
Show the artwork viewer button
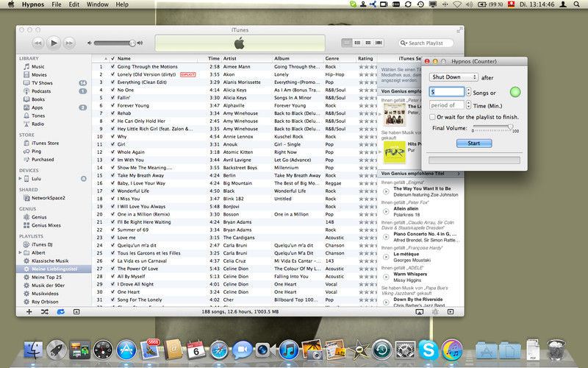point(76,311)
